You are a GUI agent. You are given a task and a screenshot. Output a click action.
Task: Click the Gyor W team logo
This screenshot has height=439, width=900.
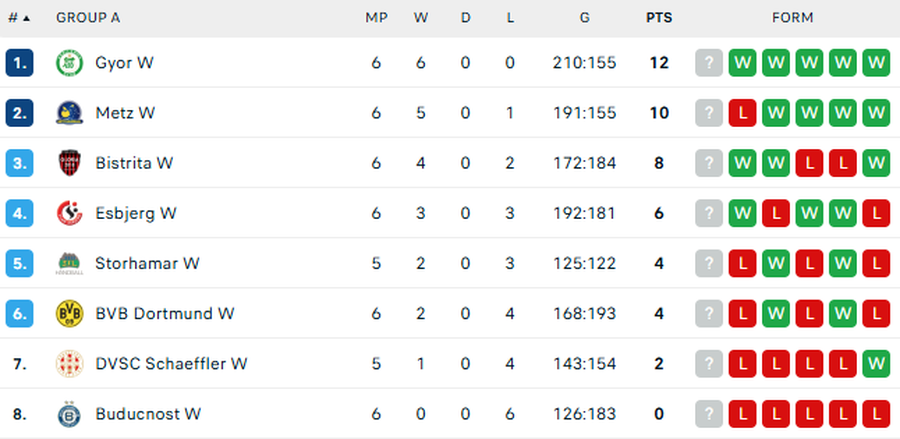point(68,63)
